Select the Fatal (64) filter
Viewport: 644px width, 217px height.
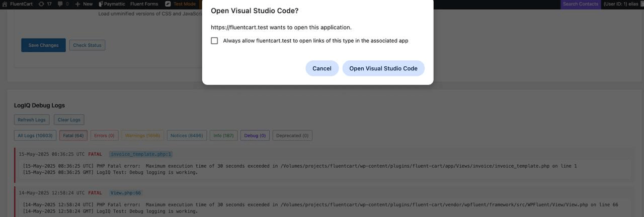(73, 135)
